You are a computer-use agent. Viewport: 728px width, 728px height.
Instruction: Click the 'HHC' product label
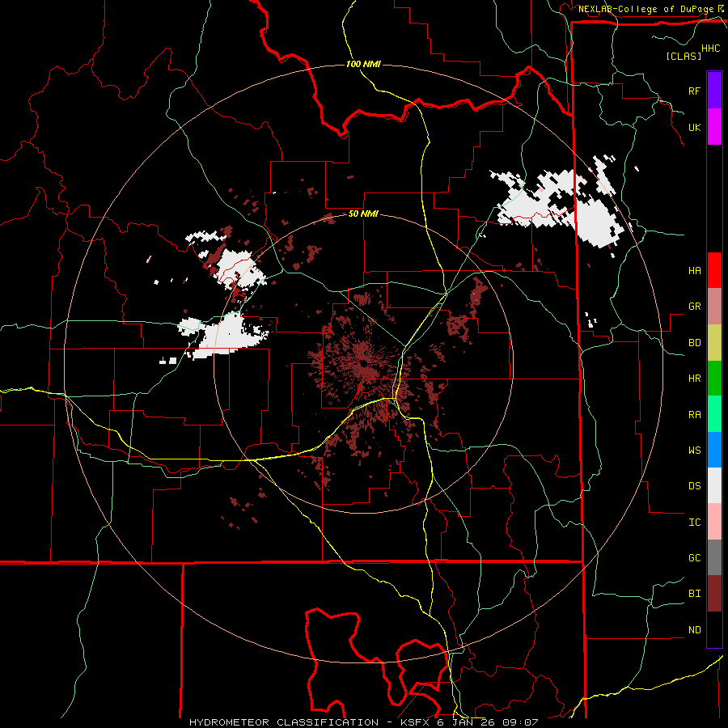[711, 49]
